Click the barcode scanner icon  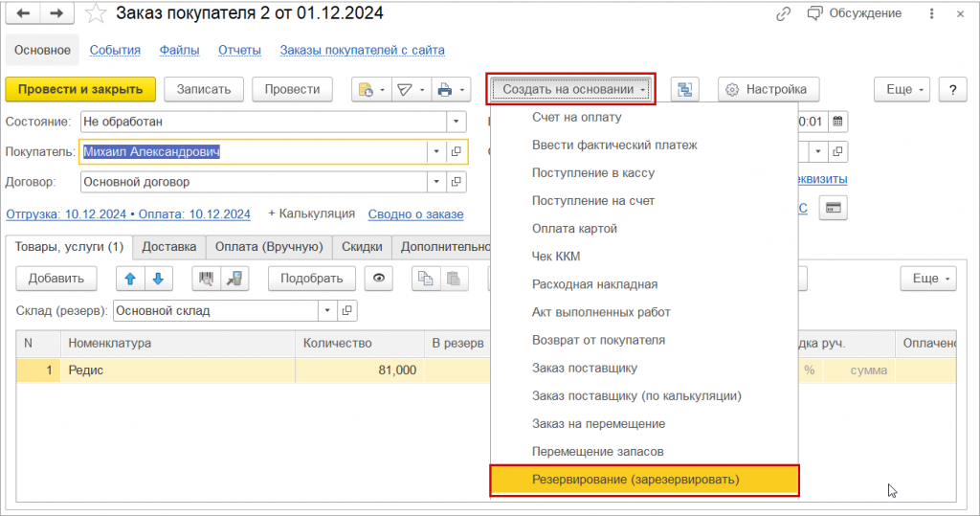pos(206,279)
